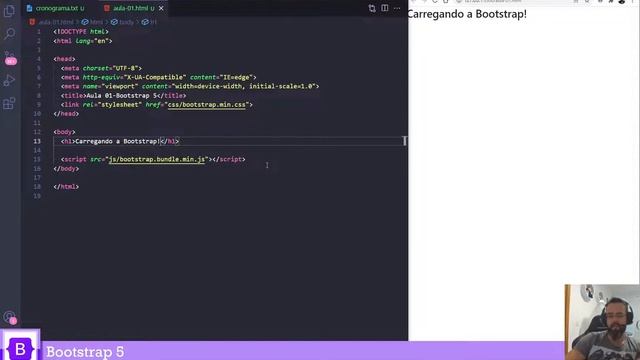Click the browser address bar
Image resolution: width=640 pixels, height=360 pixels.
click(x=513, y=2)
